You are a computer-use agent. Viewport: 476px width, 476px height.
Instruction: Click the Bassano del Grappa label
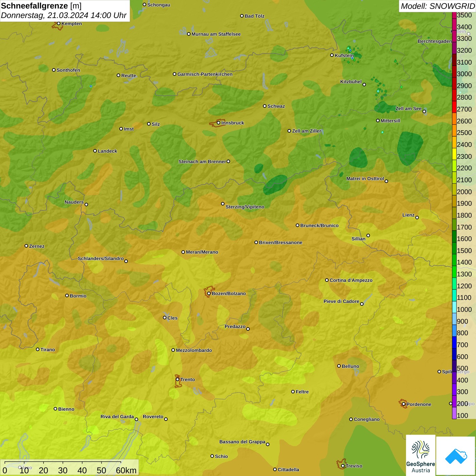pyautogui.click(x=242, y=442)
